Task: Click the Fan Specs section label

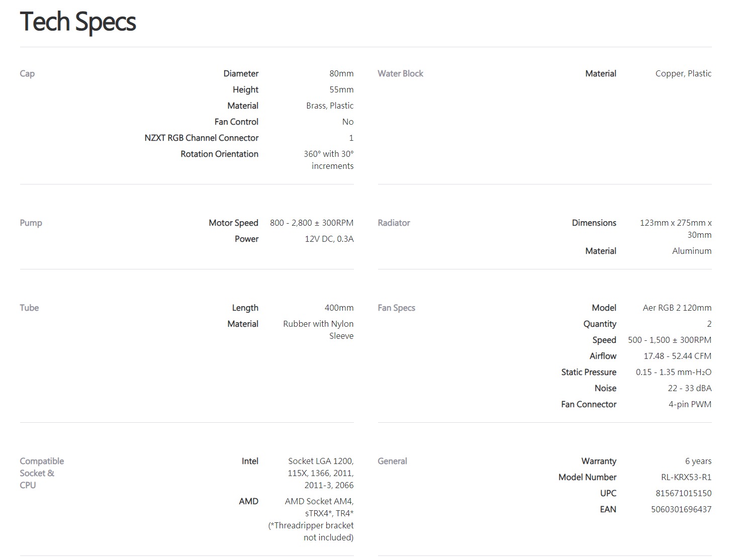Action: pyautogui.click(x=396, y=308)
